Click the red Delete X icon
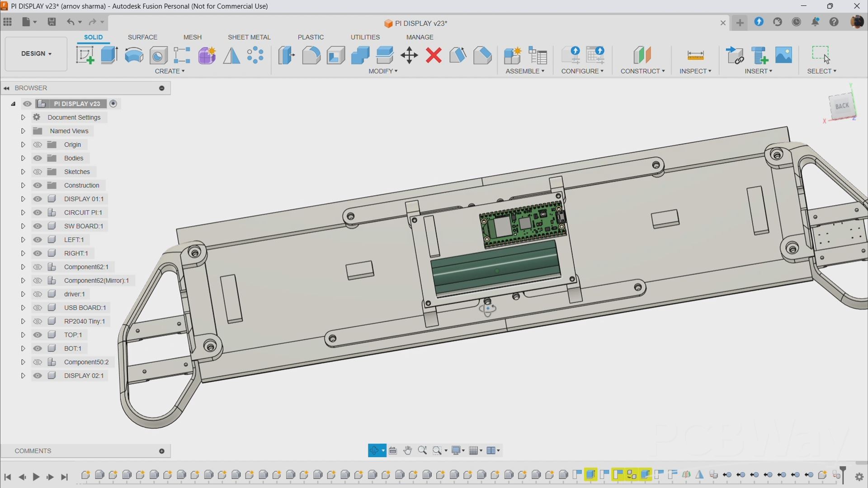The height and width of the screenshot is (488, 868). 434,56
